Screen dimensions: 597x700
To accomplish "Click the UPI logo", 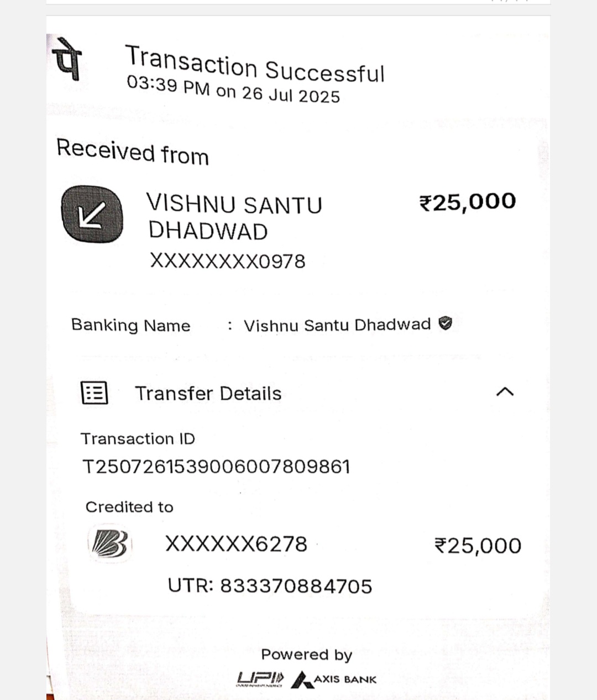I will [260, 678].
